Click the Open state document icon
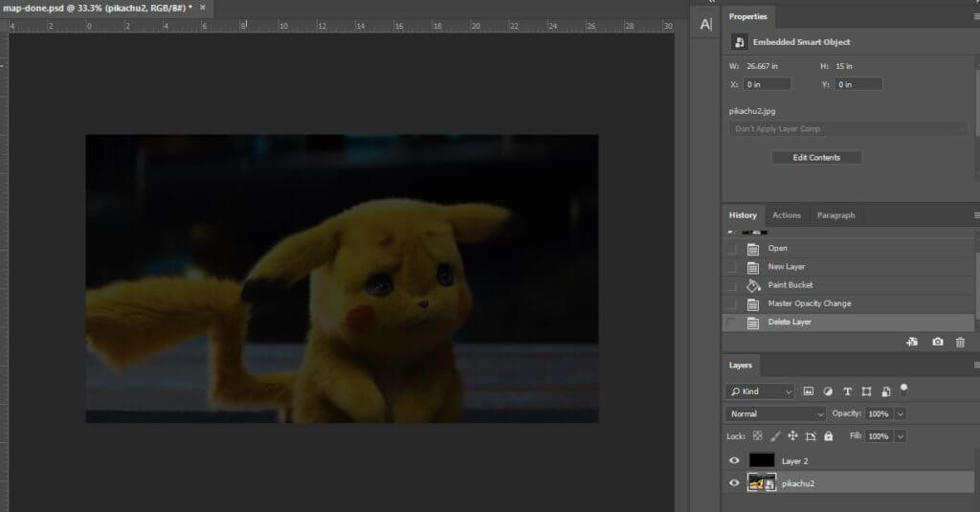This screenshot has height=512, width=980. [x=753, y=249]
